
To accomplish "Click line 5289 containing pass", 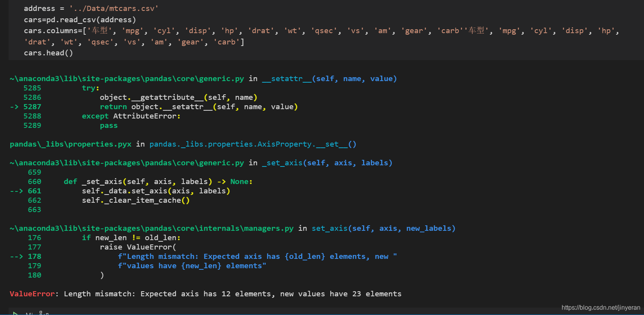I will (70, 126).
